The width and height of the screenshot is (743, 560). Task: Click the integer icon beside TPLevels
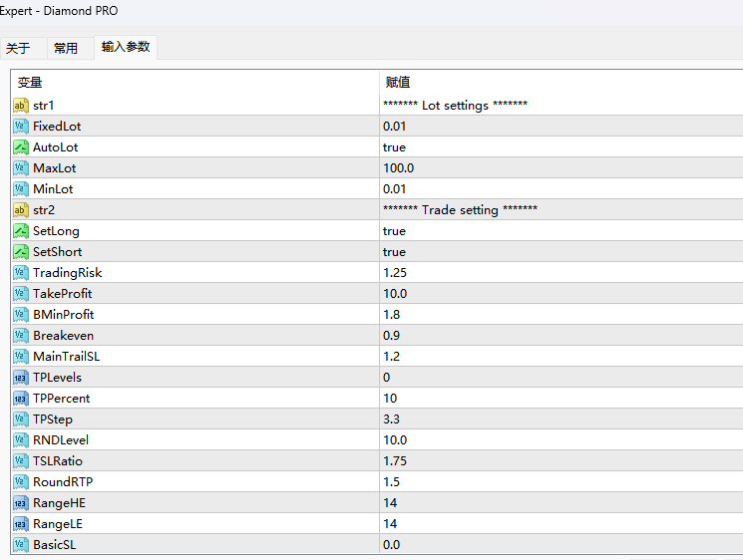20,378
